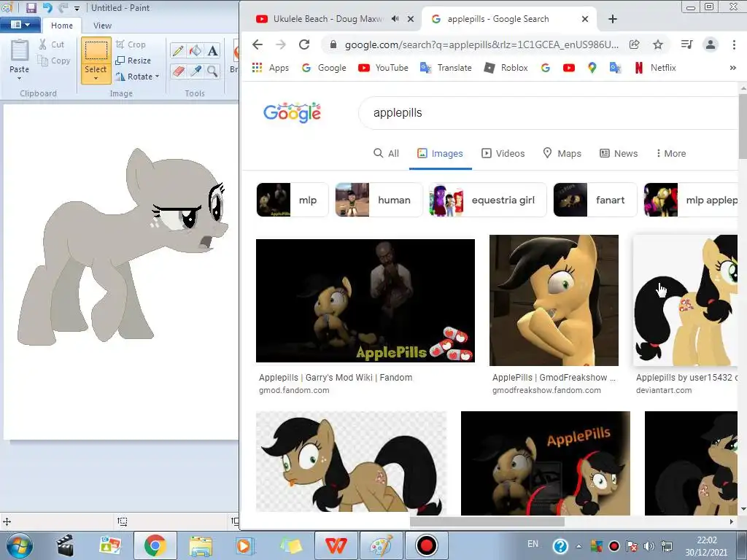This screenshot has width=747, height=560.
Task: Select the mlp filter chip
Action: pos(293,200)
